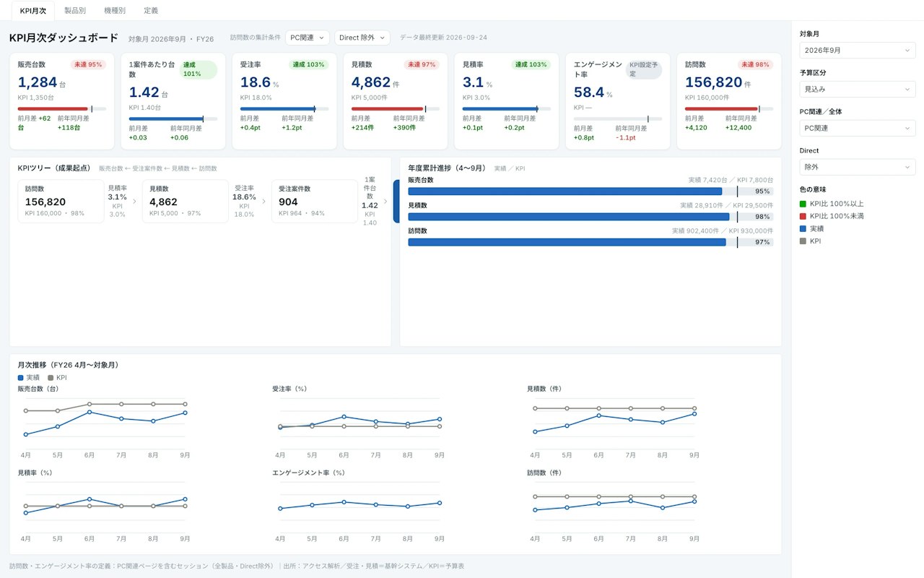Screen dimensions: 924x578
Task: Open the sidebar Direct 除外 dropdown
Action: [x=858, y=167]
